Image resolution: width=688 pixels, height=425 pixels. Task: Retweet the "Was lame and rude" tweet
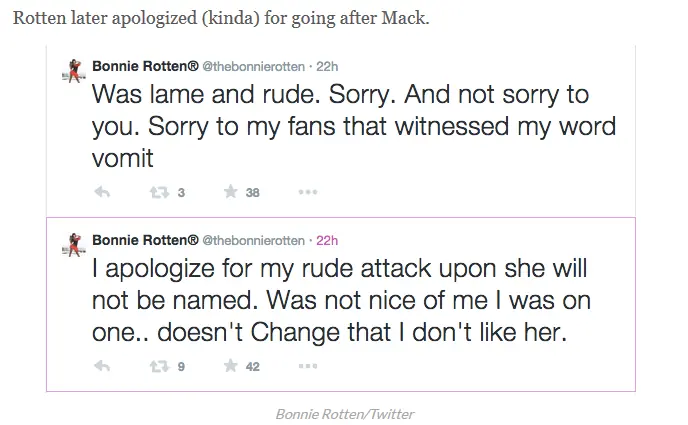tap(157, 193)
